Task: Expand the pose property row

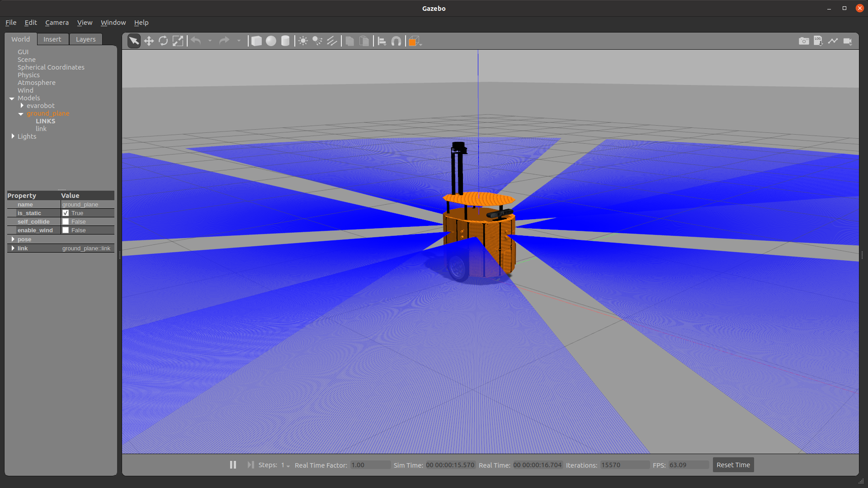Action: [x=13, y=239]
